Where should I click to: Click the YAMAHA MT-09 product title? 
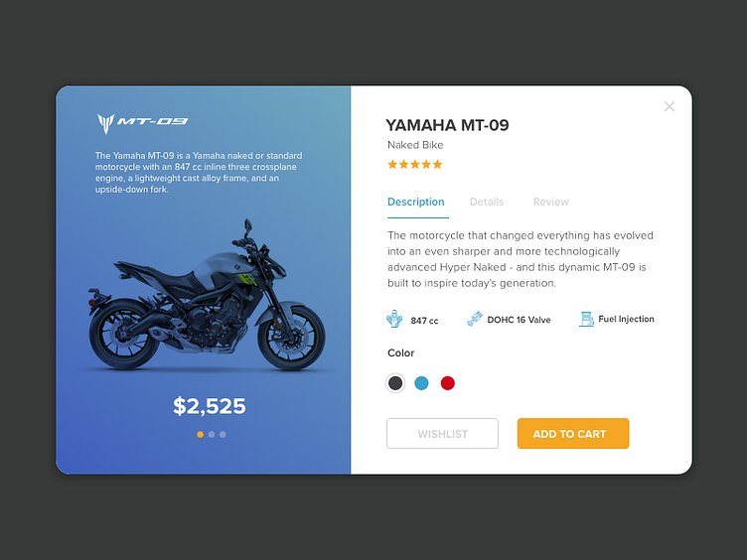pos(447,125)
